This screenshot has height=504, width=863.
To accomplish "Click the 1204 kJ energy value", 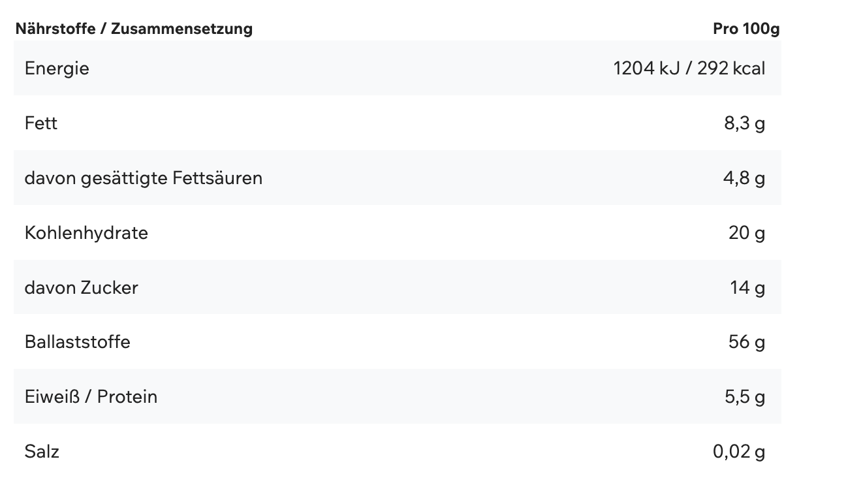I will 647,69.
